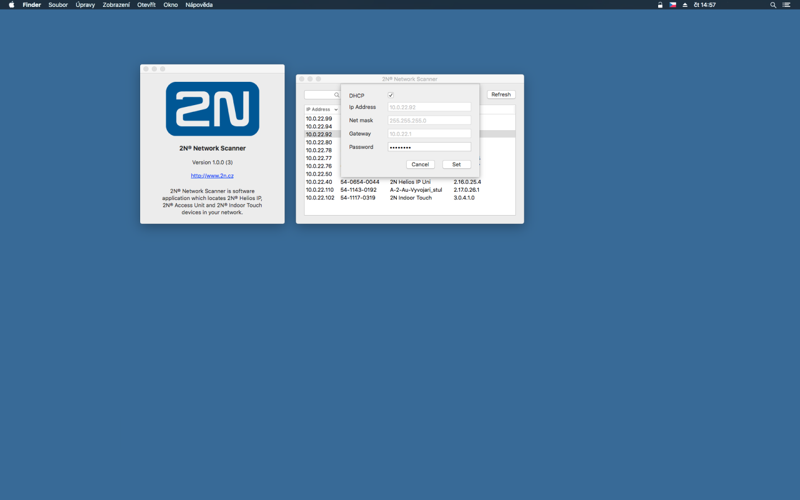This screenshot has height=500, width=800.
Task: Open the Czech flag input source menu
Action: [672, 5]
